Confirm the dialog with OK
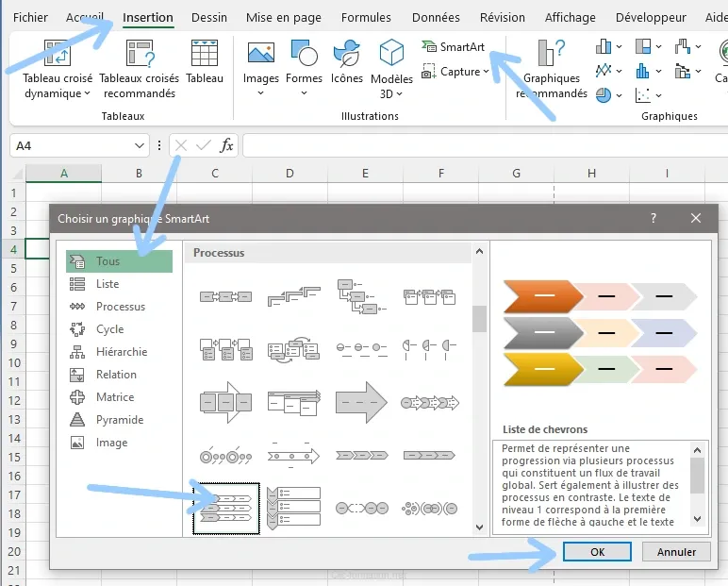The height and width of the screenshot is (586, 728). [x=597, y=552]
